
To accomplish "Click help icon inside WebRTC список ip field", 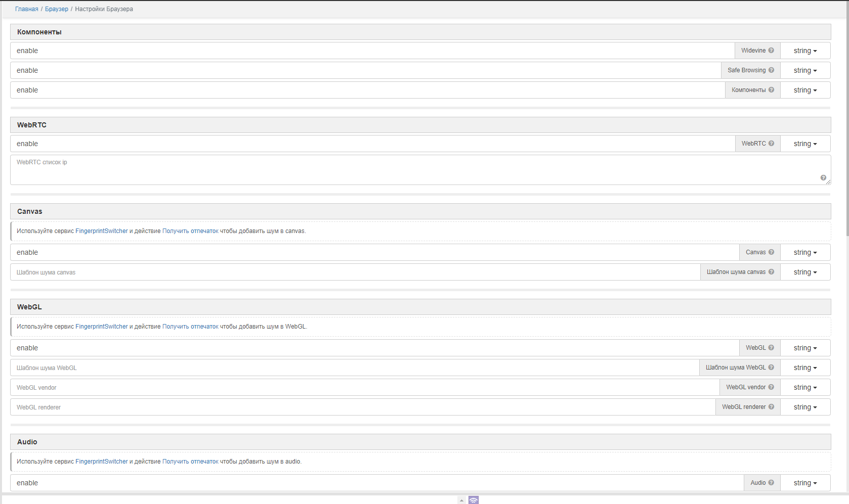I will (x=823, y=177).
